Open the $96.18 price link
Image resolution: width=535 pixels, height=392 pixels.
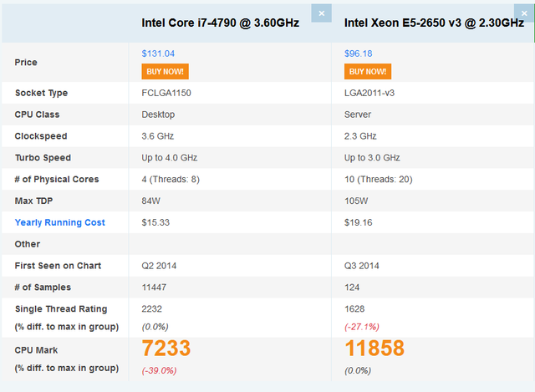point(359,53)
